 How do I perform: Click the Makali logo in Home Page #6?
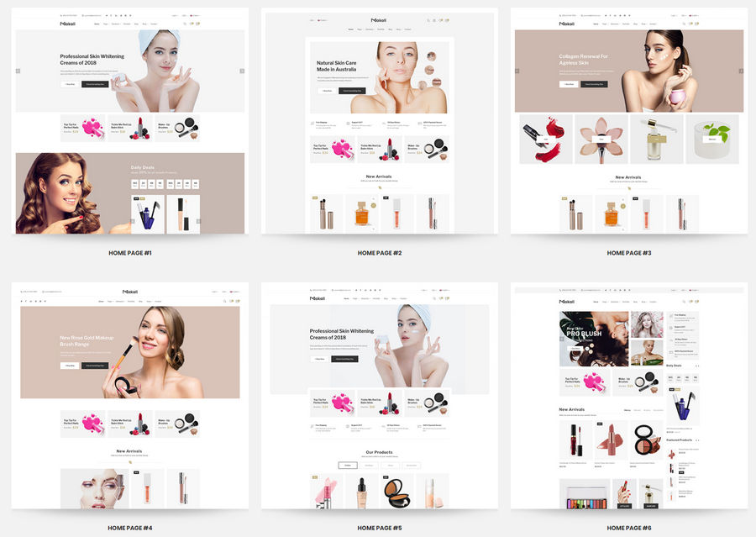(567, 302)
